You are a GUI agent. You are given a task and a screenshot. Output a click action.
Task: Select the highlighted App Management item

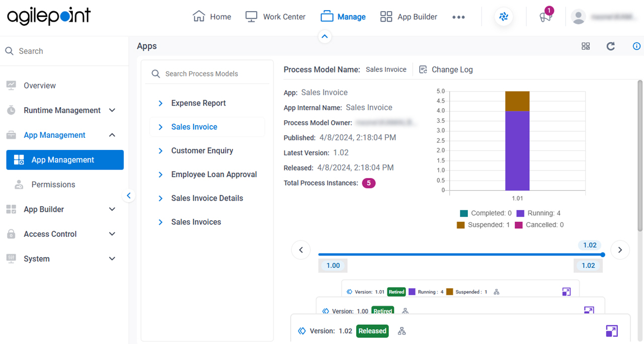(x=65, y=159)
